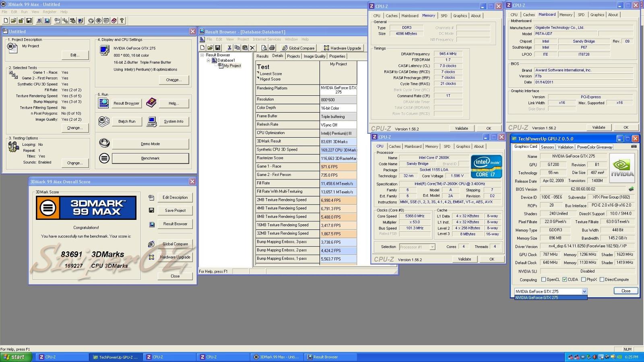644x362 pixels.
Task: Toggle the CUDA checkbox in GPU-Z
Action: [x=565, y=279]
